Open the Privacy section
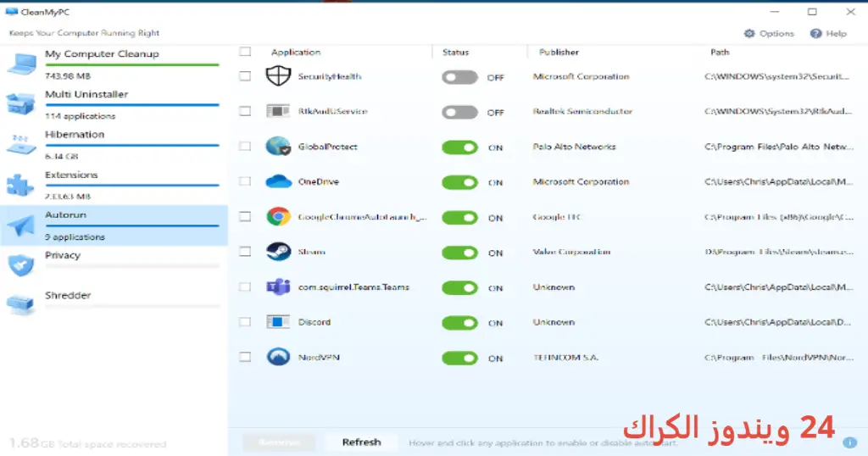 click(114, 265)
